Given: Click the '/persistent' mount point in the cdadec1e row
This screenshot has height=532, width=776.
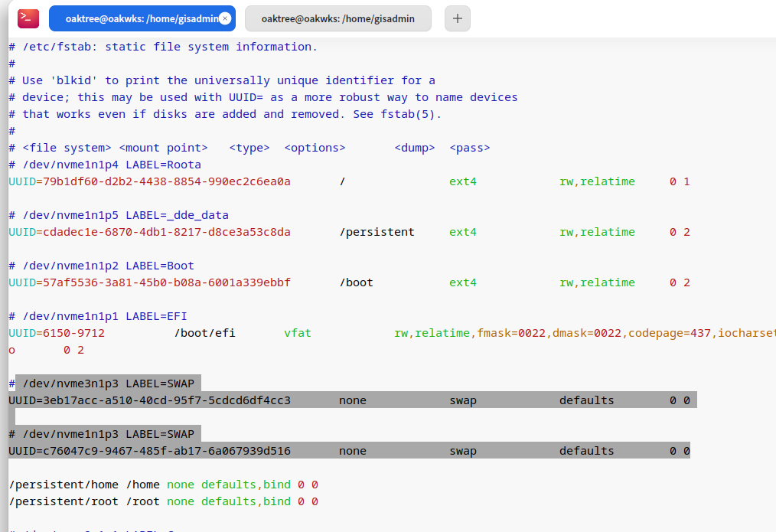Looking at the screenshot, I should point(377,232).
